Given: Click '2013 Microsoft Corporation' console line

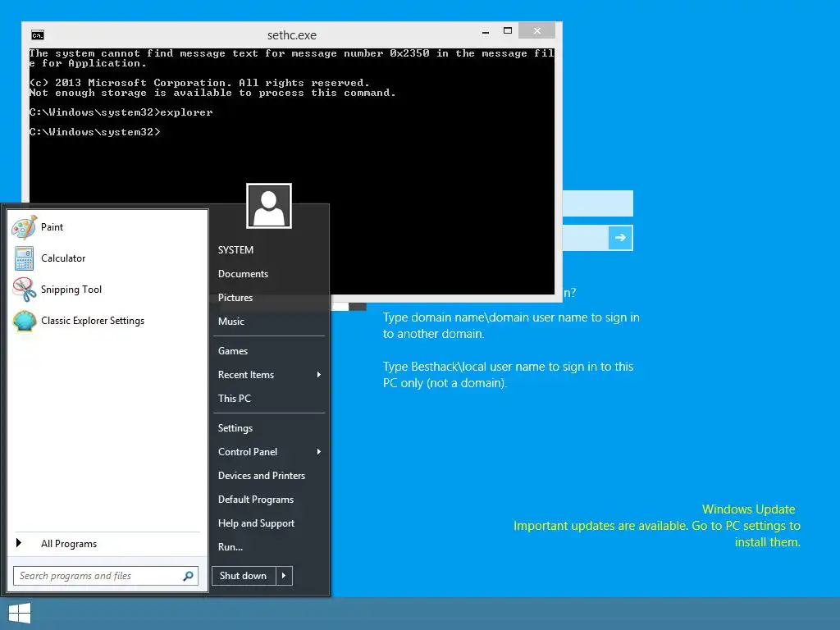Looking at the screenshot, I should point(199,83).
